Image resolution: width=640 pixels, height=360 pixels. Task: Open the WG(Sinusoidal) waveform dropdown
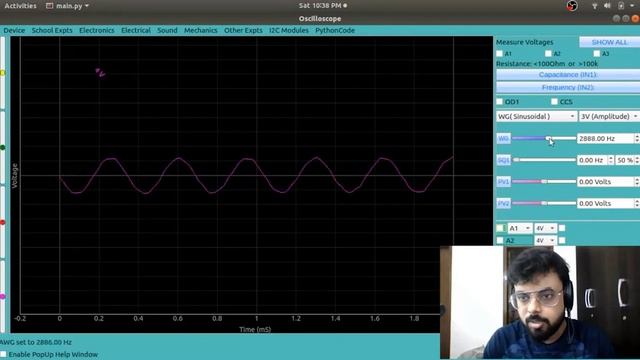point(536,116)
